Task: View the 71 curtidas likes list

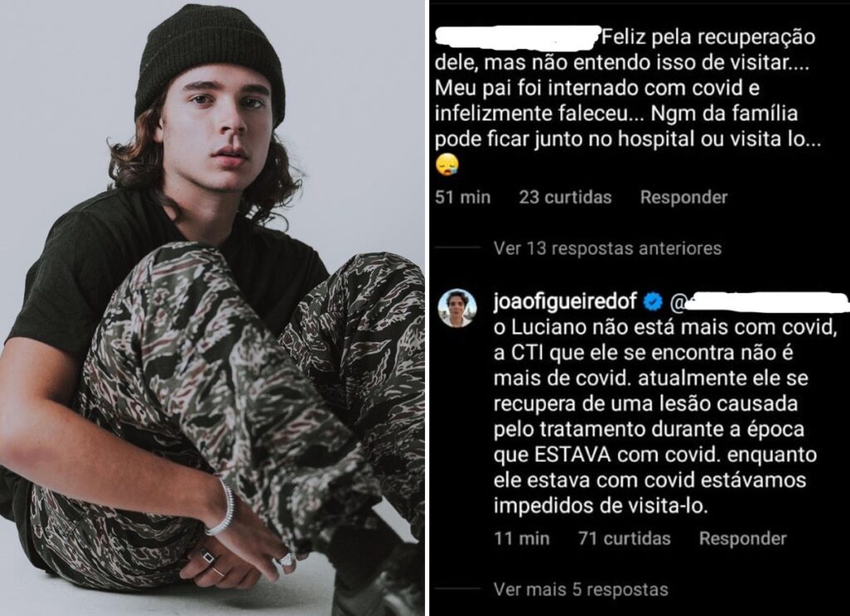Action: 624,539
